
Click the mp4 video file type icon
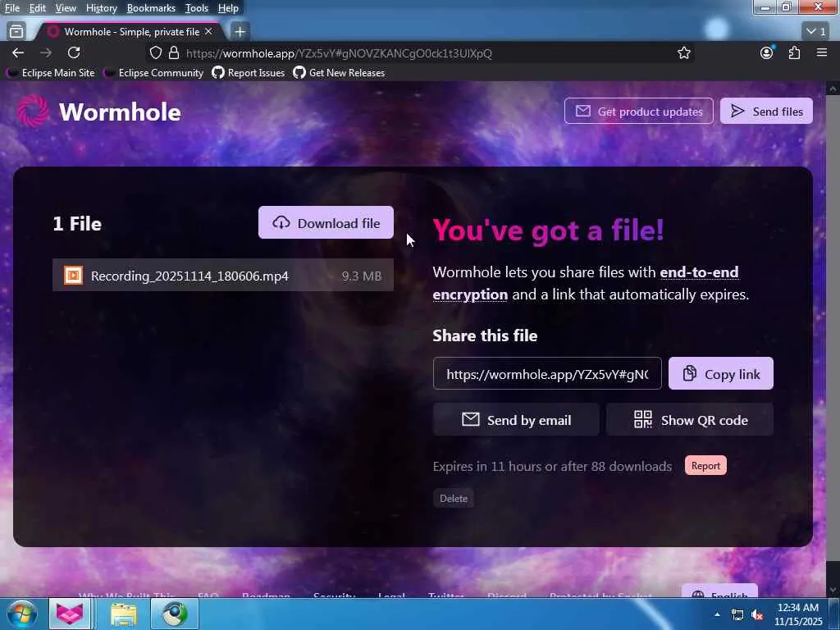(x=73, y=276)
